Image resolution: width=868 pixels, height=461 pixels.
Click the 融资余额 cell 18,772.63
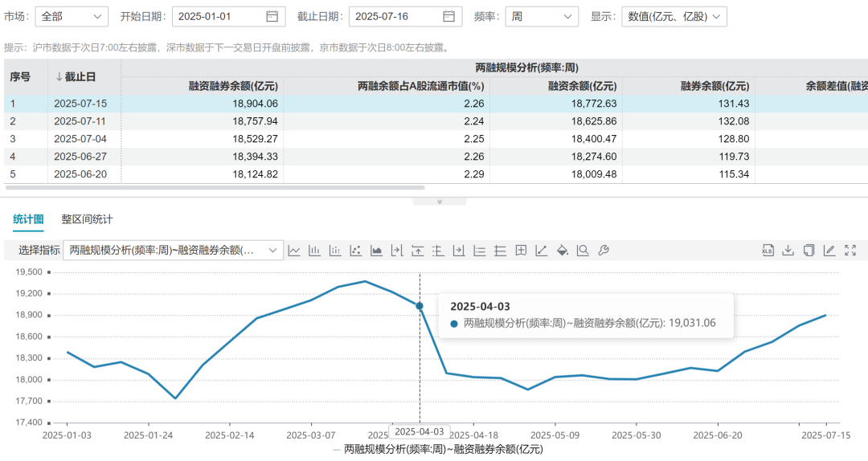point(594,104)
